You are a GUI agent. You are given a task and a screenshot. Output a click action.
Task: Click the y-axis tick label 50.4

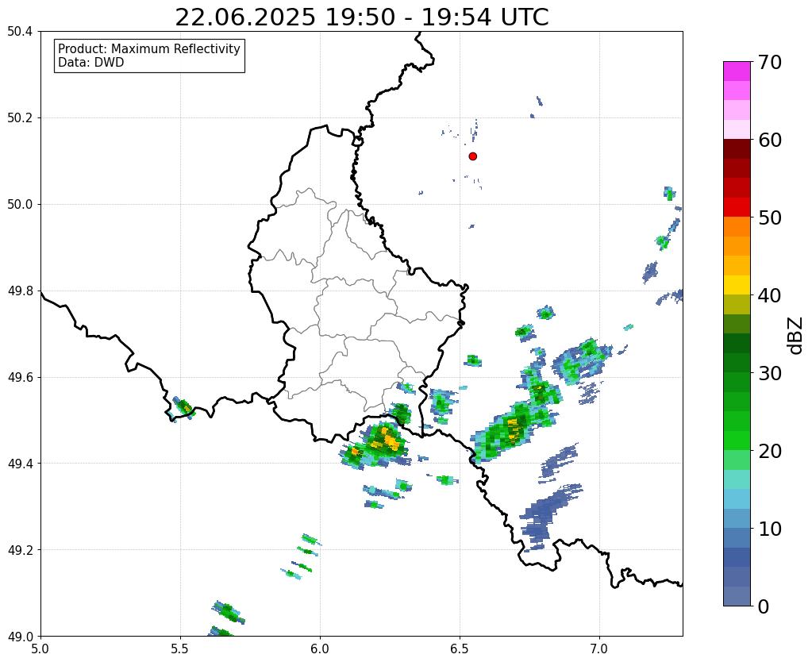point(20,32)
